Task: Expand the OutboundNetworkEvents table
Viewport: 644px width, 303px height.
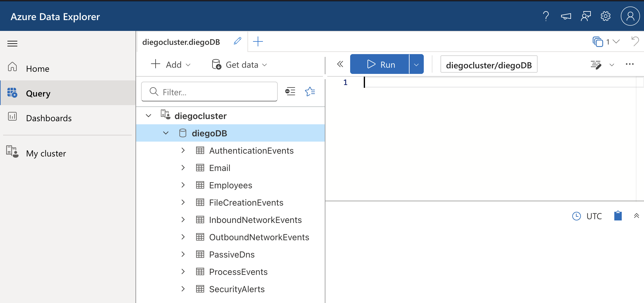Action: coord(183,237)
